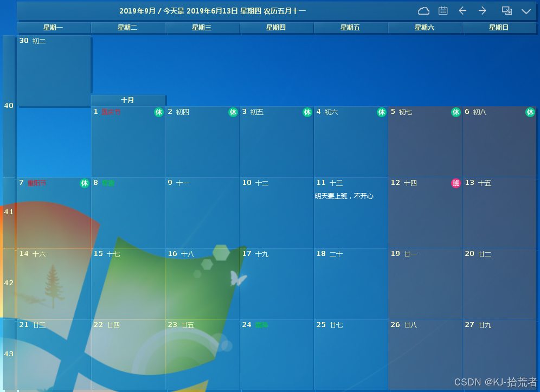Select the 星期四 column header
The height and width of the screenshot is (392, 540).
tap(277, 28)
